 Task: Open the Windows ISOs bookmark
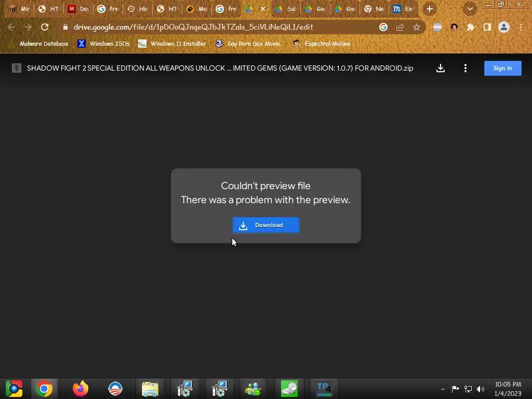coord(103,44)
